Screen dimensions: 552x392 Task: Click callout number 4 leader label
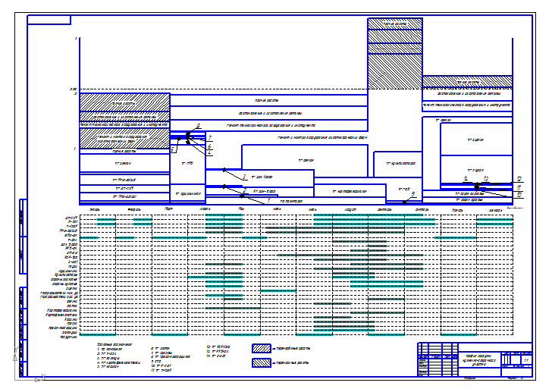209,152
